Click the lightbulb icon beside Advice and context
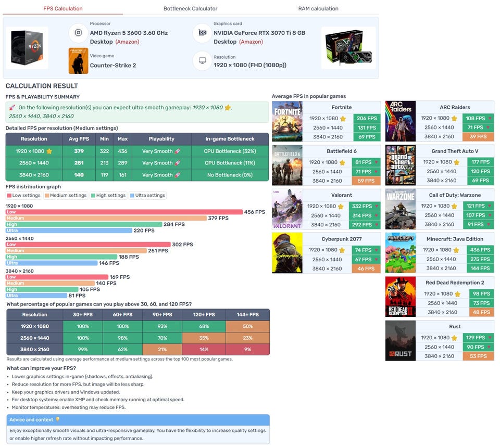 pos(58,419)
